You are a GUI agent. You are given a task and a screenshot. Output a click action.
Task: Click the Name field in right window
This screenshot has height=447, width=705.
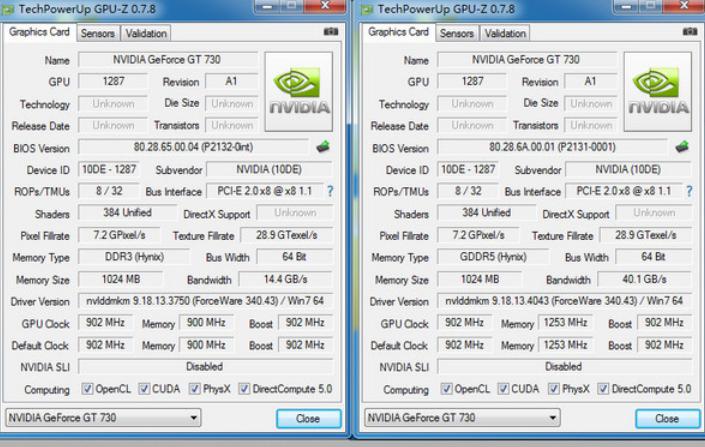point(527,60)
